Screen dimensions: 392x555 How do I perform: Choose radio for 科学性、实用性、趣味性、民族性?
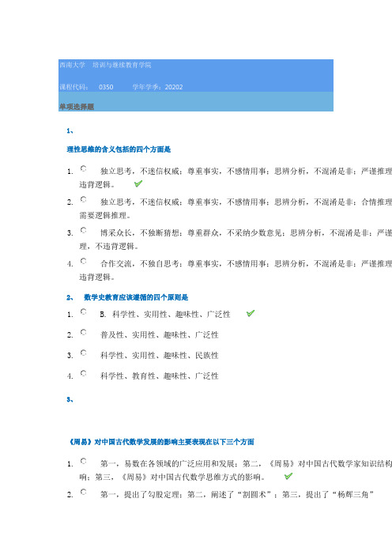click(84, 353)
